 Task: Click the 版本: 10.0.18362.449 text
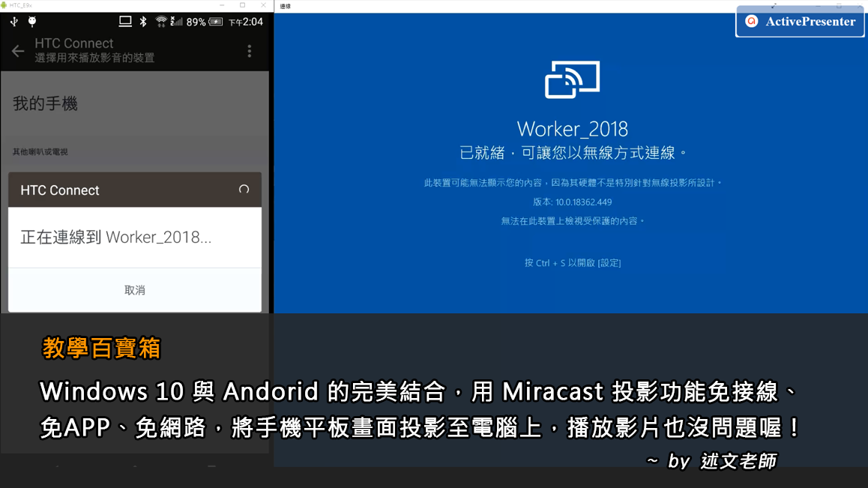(x=573, y=202)
